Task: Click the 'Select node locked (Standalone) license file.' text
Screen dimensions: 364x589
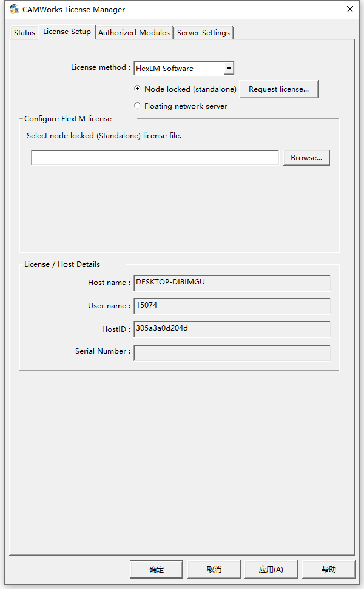Action: tap(104, 136)
